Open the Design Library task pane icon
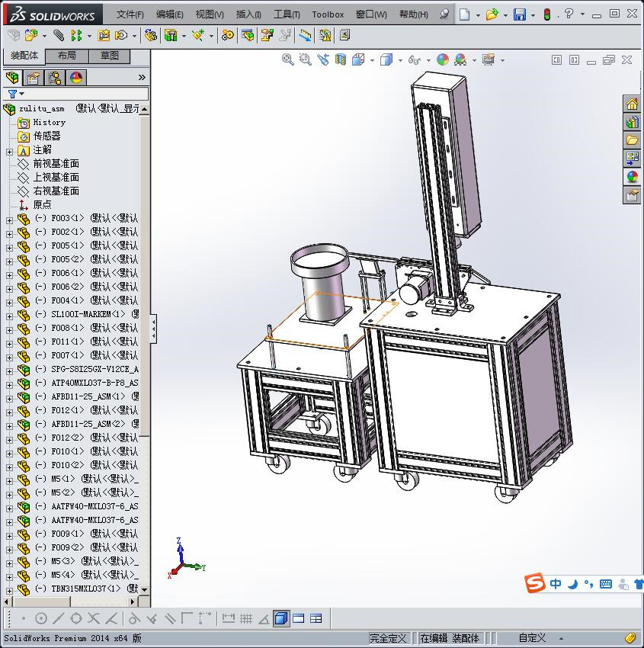This screenshot has height=648, width=644. coord(632,122)
